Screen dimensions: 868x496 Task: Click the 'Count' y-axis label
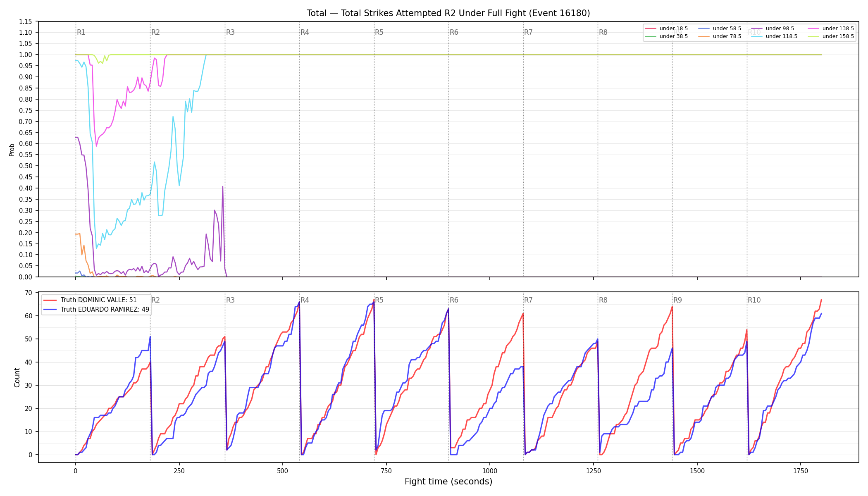[17, 377]
